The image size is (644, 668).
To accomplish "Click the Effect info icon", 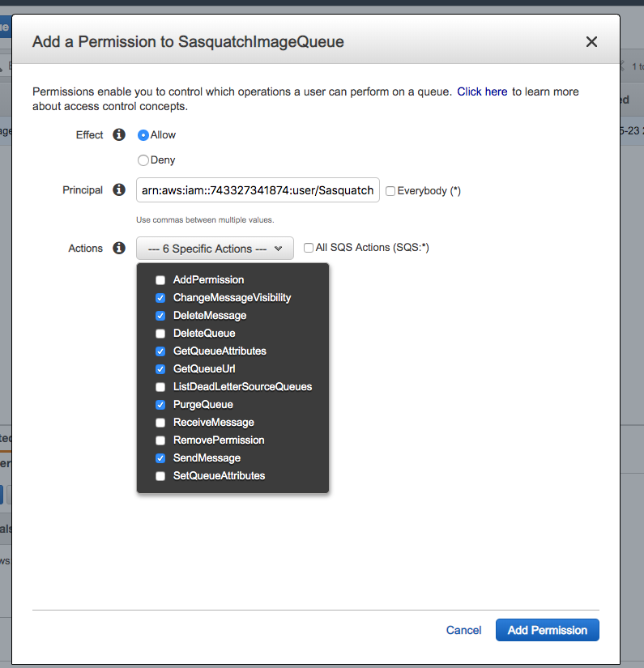I will click(119, 134).
